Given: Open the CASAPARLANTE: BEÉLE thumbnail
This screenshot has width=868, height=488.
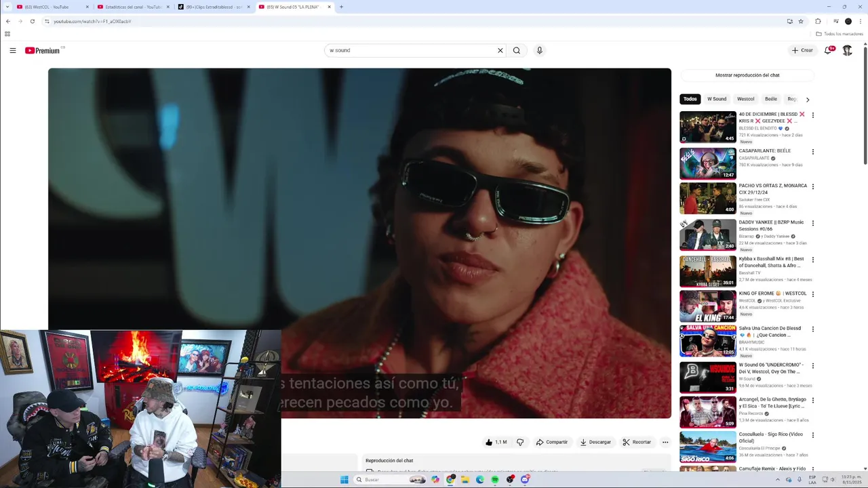Looking at the screenshot, I should (x=708, y=163).
